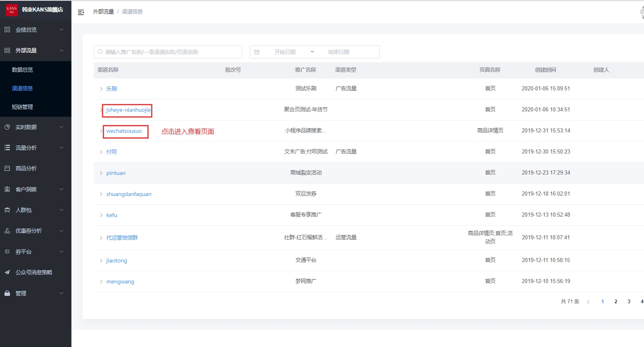Click the calendar icon in date picker

(257, 52)
